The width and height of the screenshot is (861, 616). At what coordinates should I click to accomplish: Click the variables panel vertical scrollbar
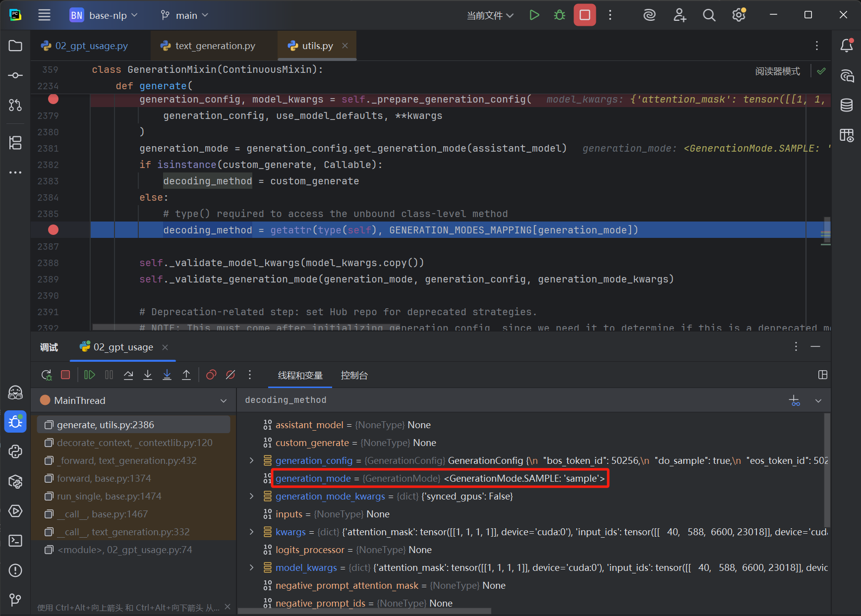coord(826,471)
